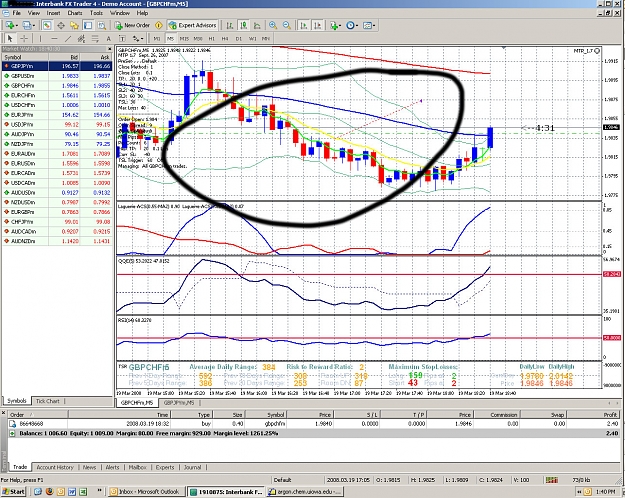Set timeframe to W1
This screenshot has width=625, height=498.
(252, 39)
